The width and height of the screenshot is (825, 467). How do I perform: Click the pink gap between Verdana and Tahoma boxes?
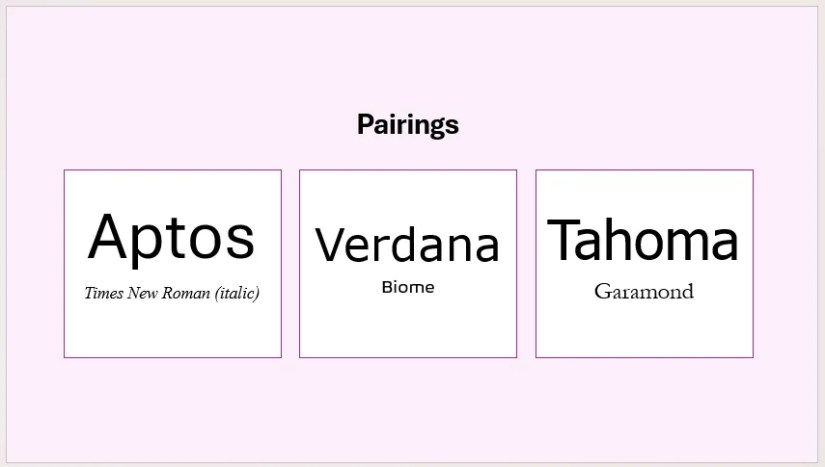click(526, 263)
